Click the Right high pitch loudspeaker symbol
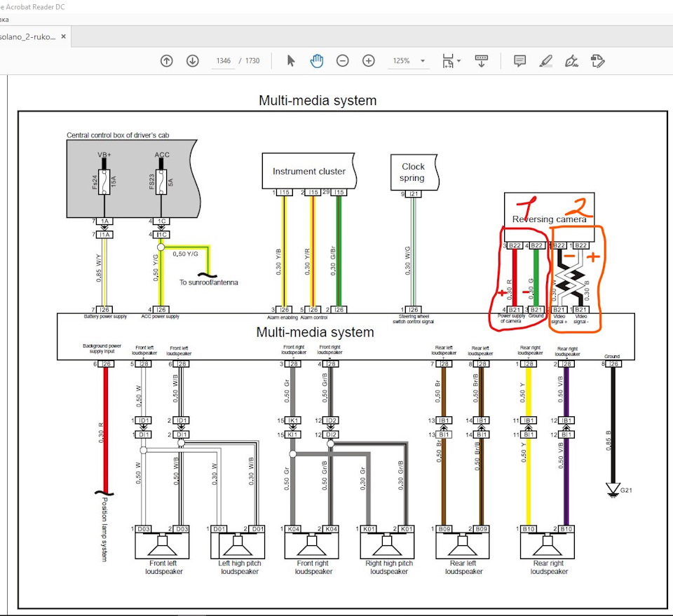The height and width of the screenshot is (616, 673). [387, 546]
